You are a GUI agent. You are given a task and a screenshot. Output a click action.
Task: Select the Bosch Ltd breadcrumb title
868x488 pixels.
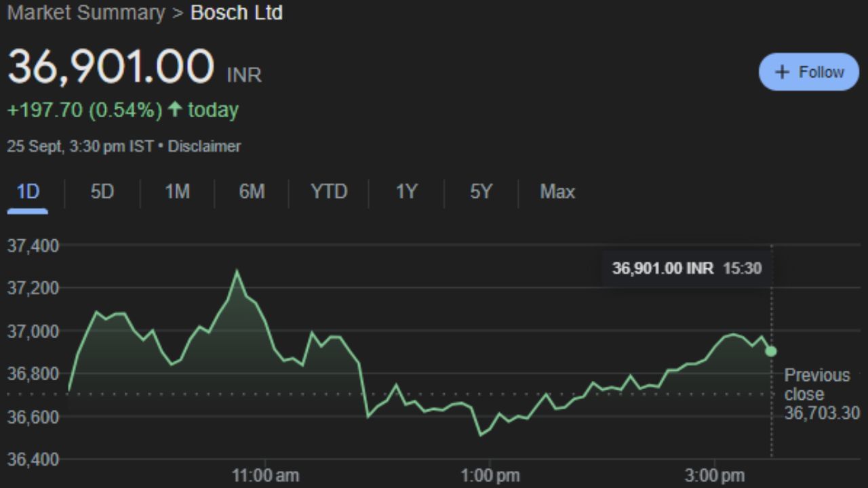[x=237, y=12]
